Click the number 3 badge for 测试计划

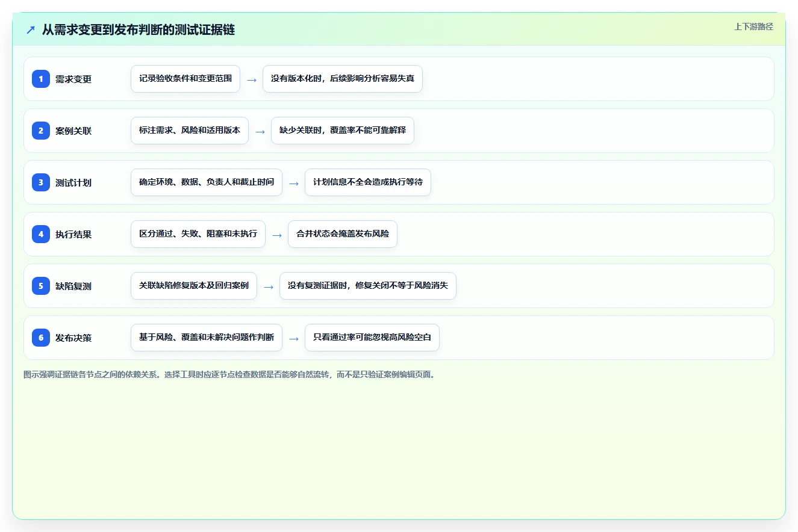[x=41, y=182]
